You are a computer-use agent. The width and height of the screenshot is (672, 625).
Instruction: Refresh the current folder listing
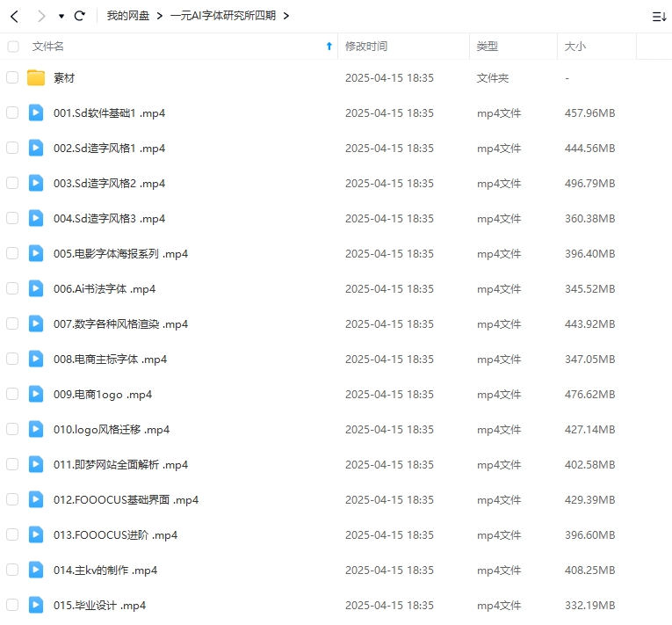click(80, 16)
